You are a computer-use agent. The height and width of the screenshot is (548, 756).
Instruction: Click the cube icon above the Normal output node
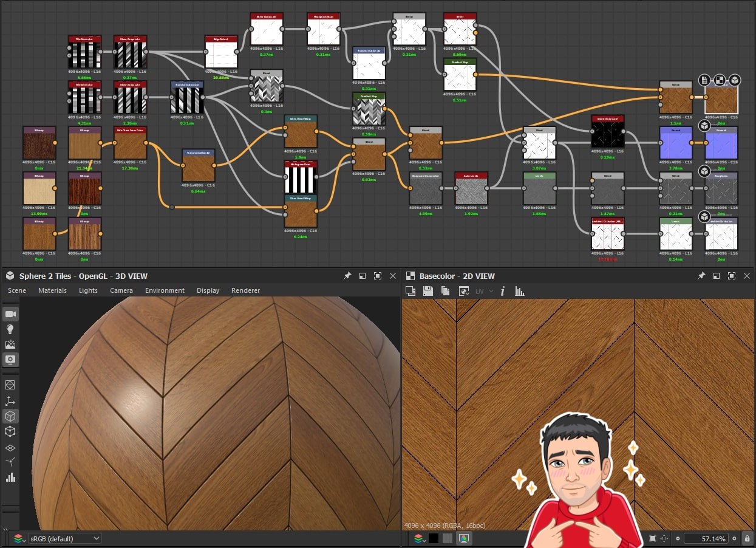704,126
